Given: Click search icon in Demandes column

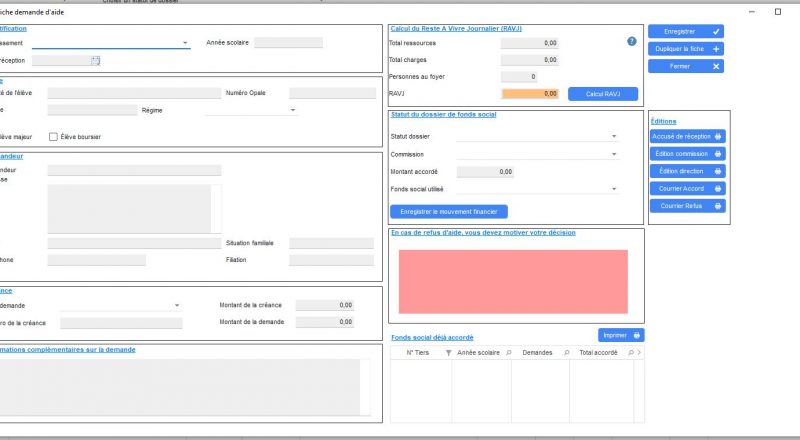Looking at the screenshot, I should tap(566, 353).
